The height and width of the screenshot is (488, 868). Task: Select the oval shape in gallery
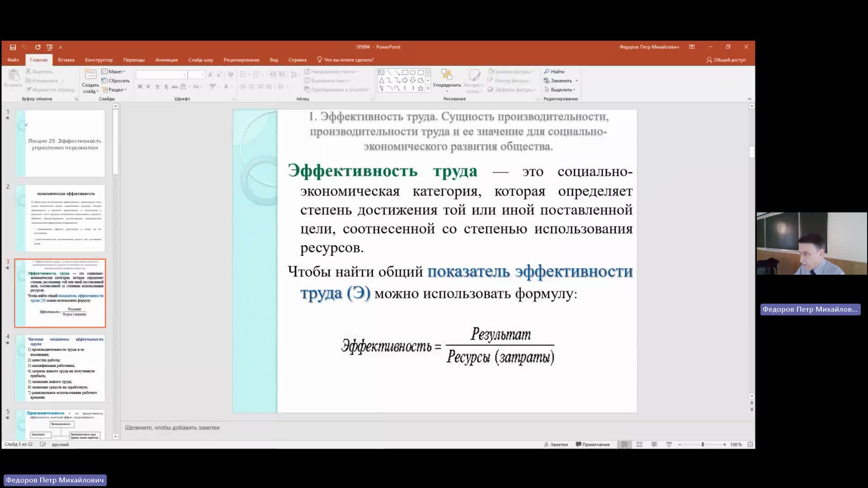(413, 72)
